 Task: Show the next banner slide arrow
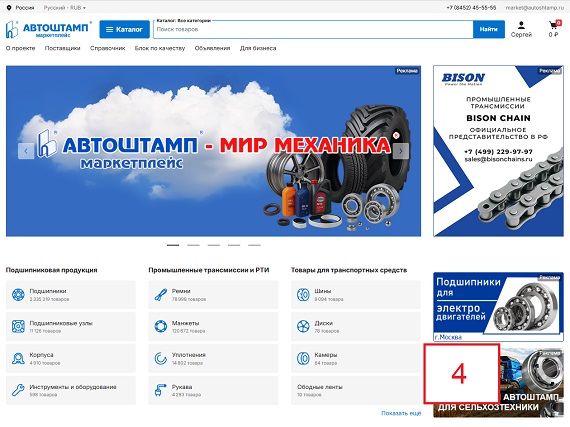tap(401, 151)
